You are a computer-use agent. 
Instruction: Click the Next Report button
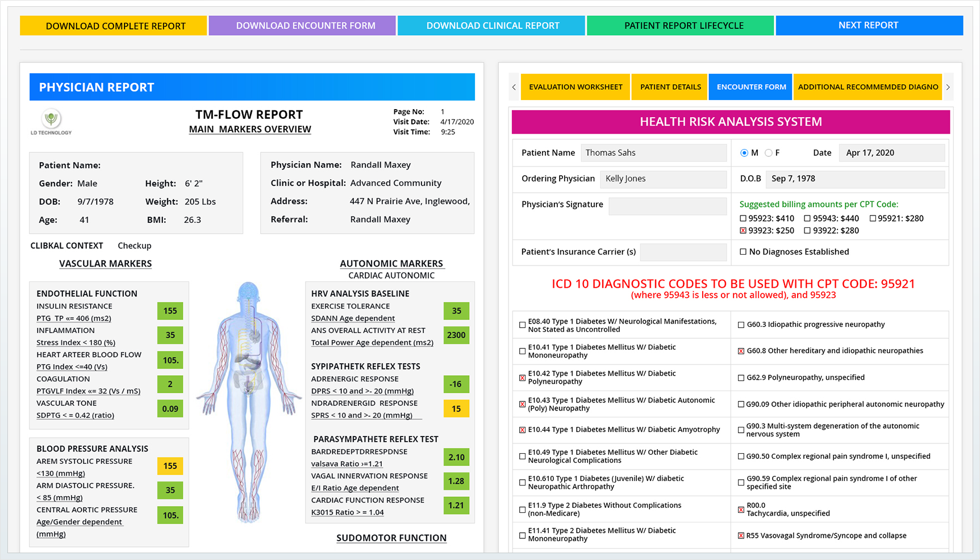[x=868, y=26]
